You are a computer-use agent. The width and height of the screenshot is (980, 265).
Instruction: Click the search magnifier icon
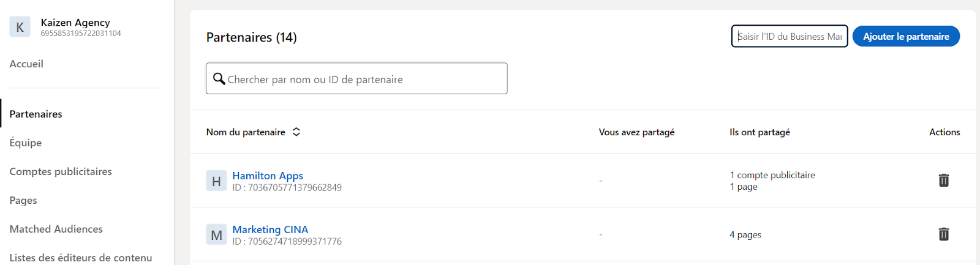(219, 78)
